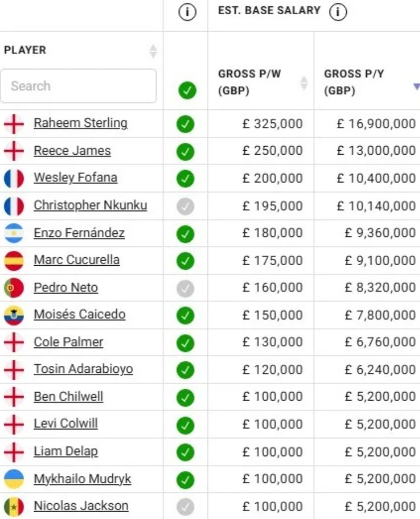Open Cole Palmer's player link

tap(69, 342)
